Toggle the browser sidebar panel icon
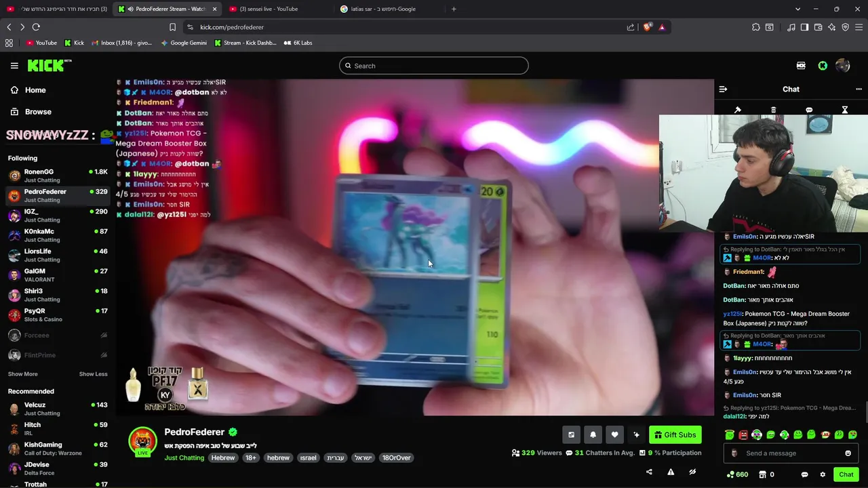868x488 pixels. click(804, 27)
